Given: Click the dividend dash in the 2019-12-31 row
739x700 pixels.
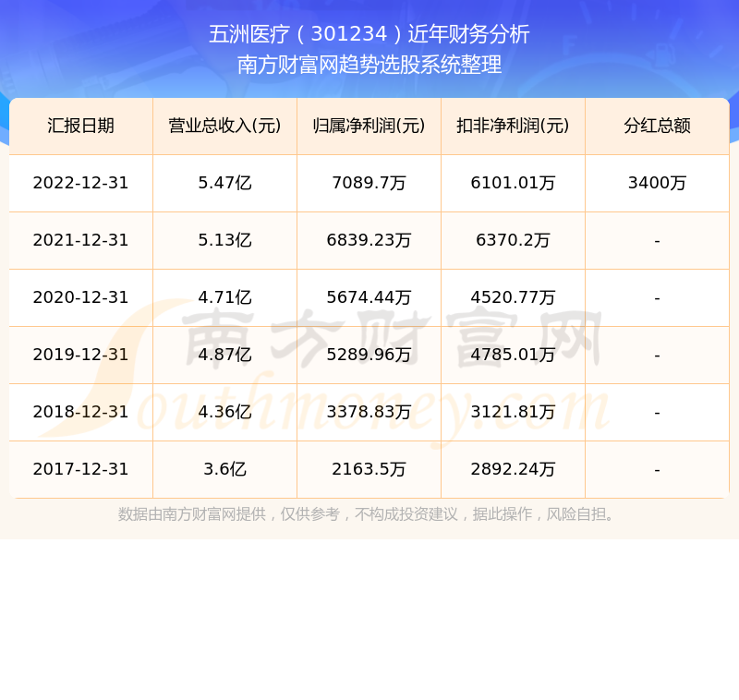Looking at the screenshot, I should point(657,356).
